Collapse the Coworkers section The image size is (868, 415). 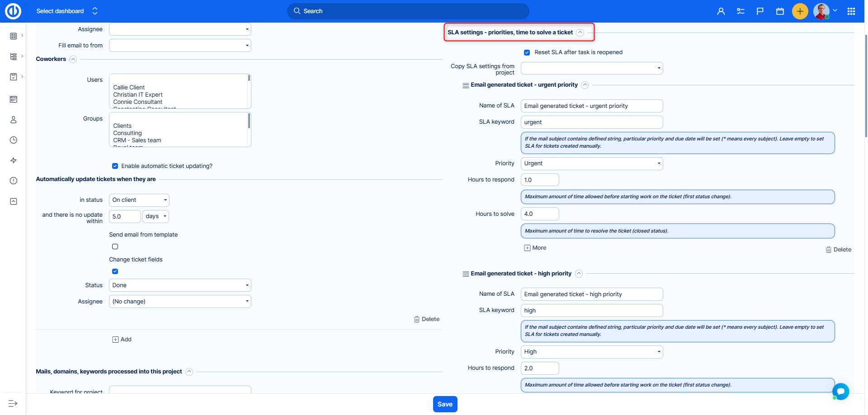(73, 59)
